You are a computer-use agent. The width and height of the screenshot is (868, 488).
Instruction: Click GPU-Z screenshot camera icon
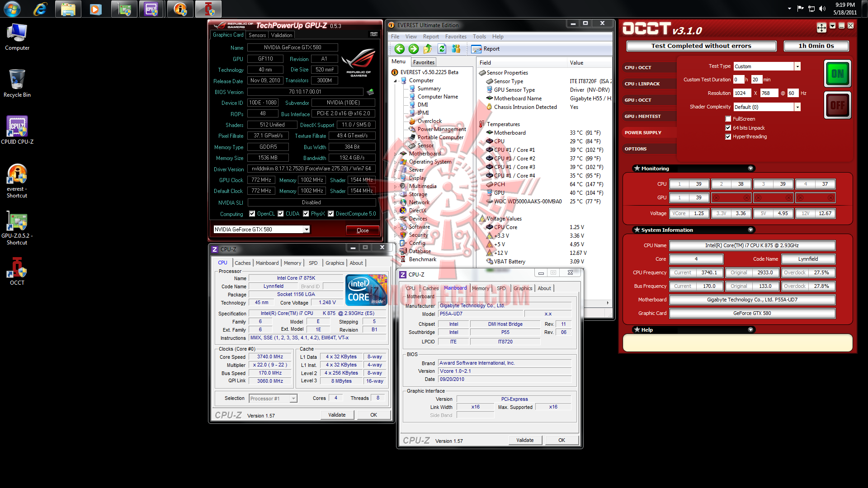tap(373, 34)
